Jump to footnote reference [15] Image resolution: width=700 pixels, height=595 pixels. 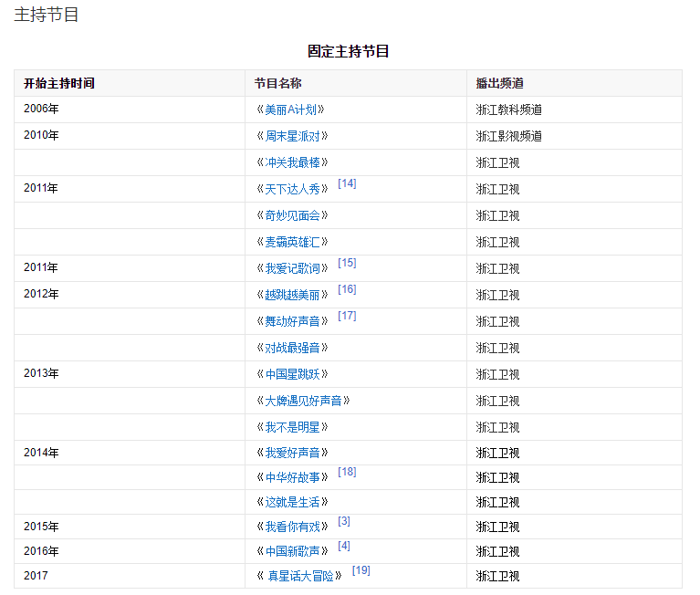coord(347,263)
